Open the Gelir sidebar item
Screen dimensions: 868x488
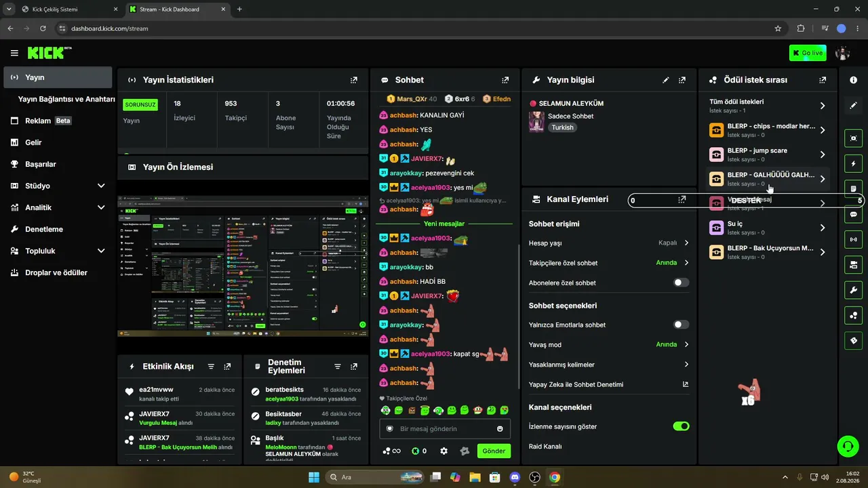tap(58, 142)
